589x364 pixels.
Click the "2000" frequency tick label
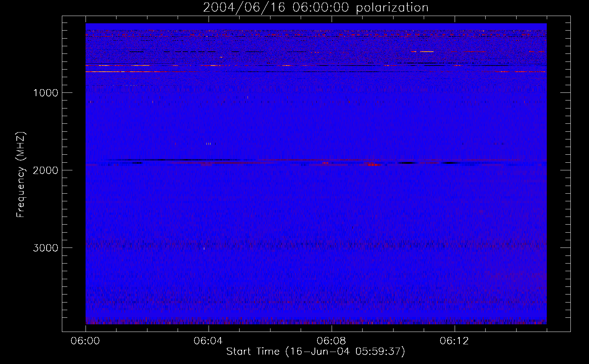(46, 170)
